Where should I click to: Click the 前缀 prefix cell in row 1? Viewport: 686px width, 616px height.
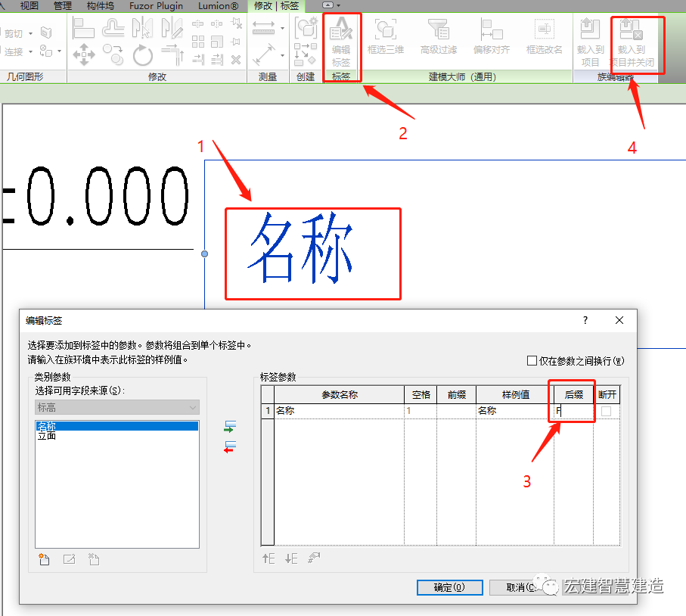tap(456, 411)
